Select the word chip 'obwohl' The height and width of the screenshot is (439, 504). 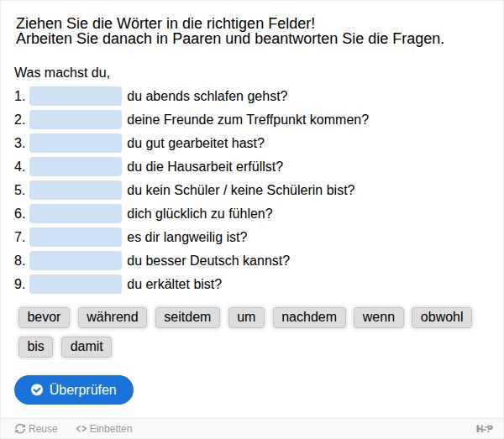(442, 317)
